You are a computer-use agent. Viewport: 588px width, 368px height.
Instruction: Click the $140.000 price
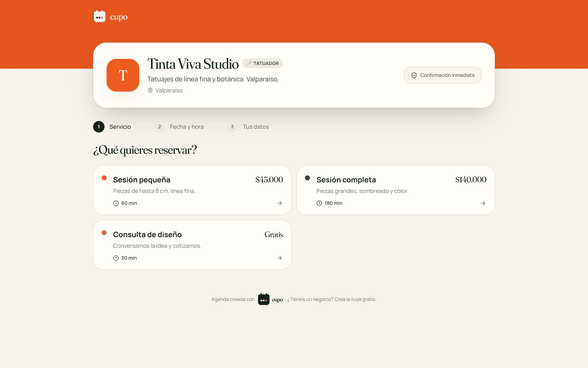coord(471,180)
